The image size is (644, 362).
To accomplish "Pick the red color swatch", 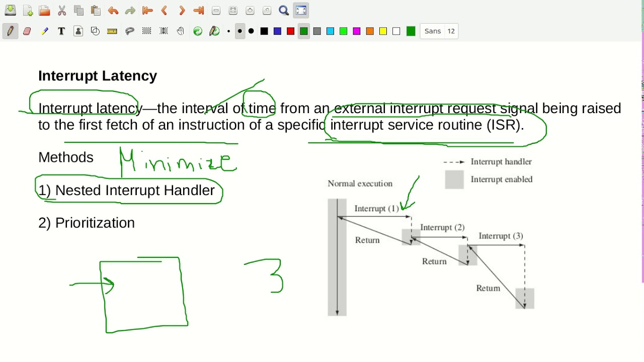I will coord(290,31).
